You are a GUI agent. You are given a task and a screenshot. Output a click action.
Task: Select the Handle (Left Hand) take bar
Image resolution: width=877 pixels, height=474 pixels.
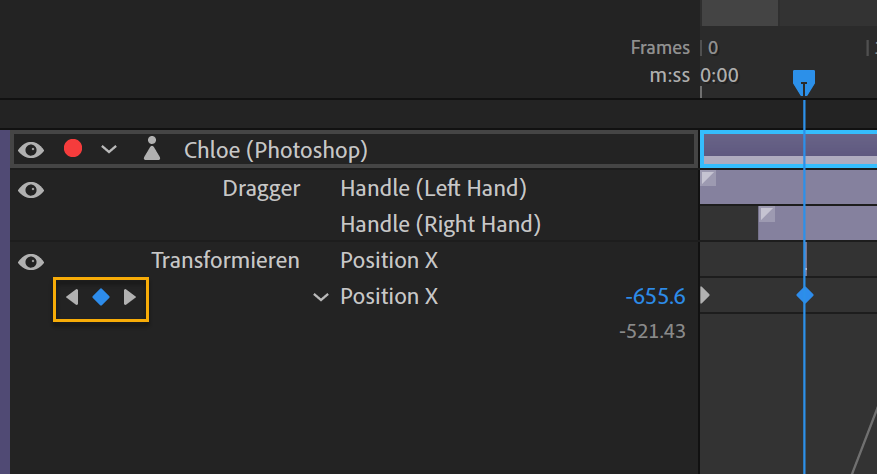(x=790, y=188)
